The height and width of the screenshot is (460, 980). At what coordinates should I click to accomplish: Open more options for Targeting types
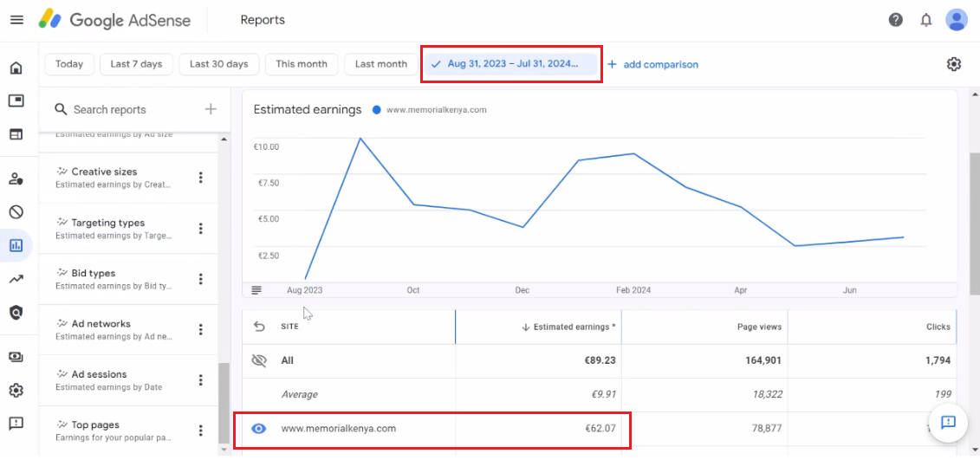[x=201, y=229]
